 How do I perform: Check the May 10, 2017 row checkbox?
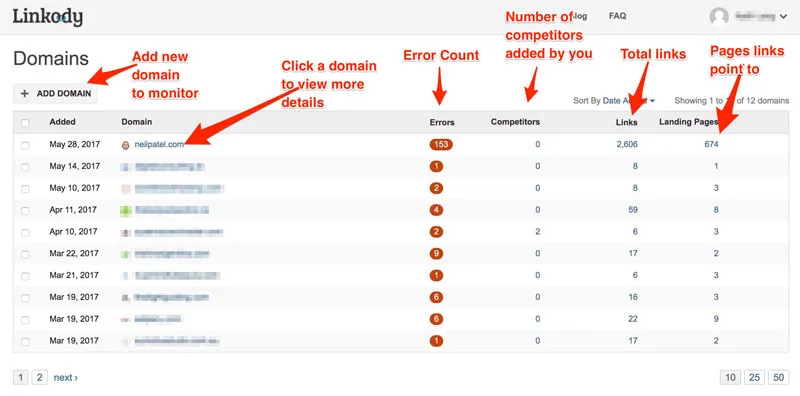click(x=25, y=189)
